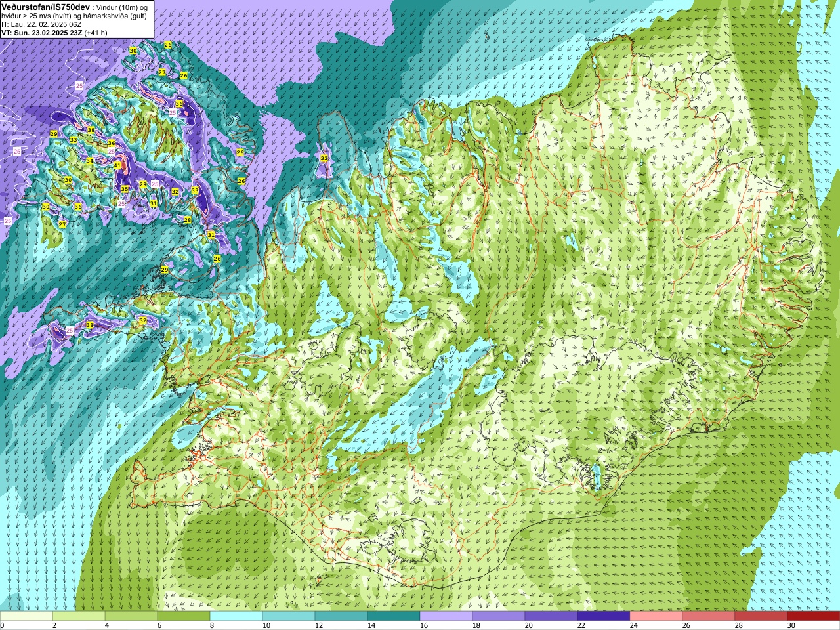Click the legend tick label 14
The image size is (840, 630).
[x=371, y=625]
